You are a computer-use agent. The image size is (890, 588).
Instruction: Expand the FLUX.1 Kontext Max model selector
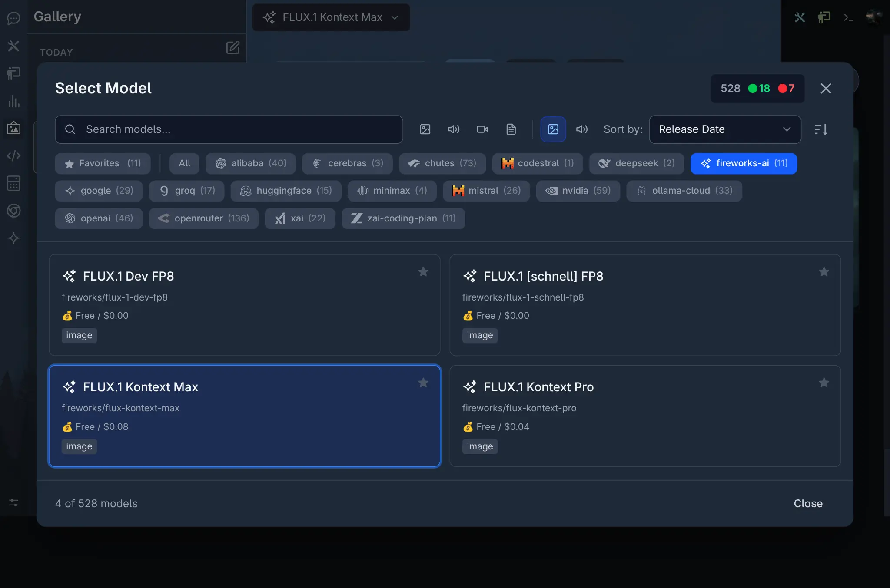pyautogui.click(x=331, y=17)
